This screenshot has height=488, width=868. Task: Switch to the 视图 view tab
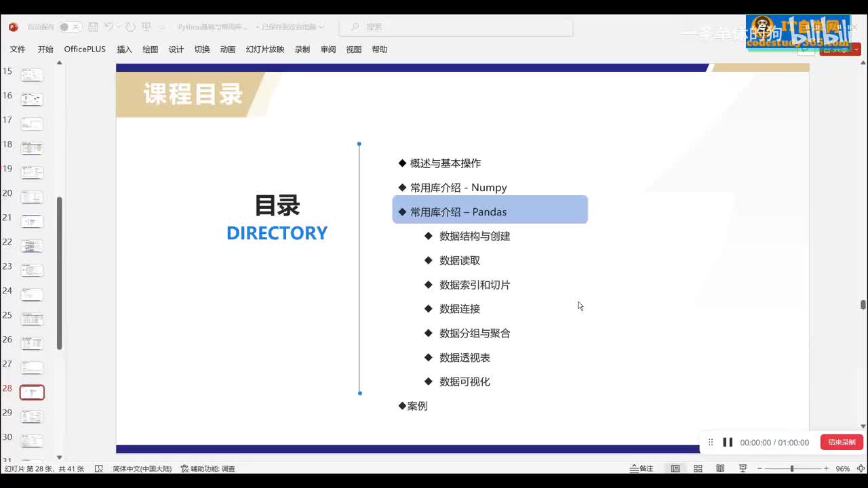354,49
